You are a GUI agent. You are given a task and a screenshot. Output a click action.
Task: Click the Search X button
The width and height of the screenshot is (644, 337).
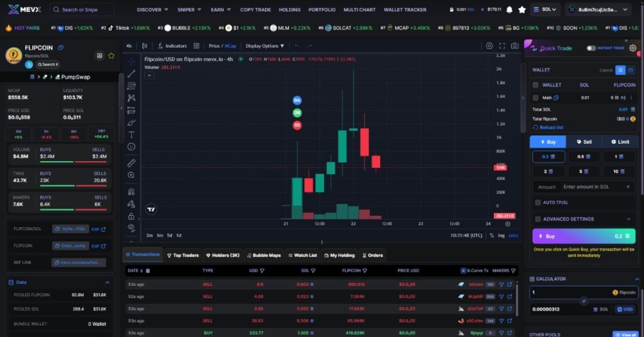48,64
